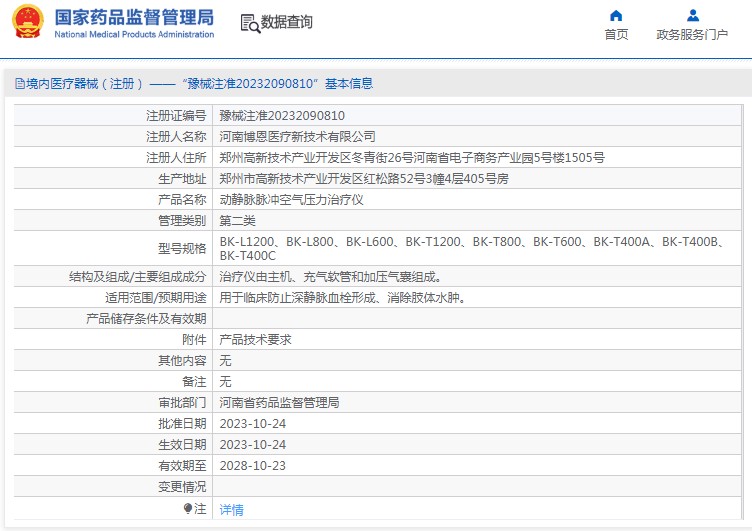The height and width of the screenshot is (531, 752).
Task: Click intended use text 用于临床防止深静脉血栓形成
Action: point(342,298)
